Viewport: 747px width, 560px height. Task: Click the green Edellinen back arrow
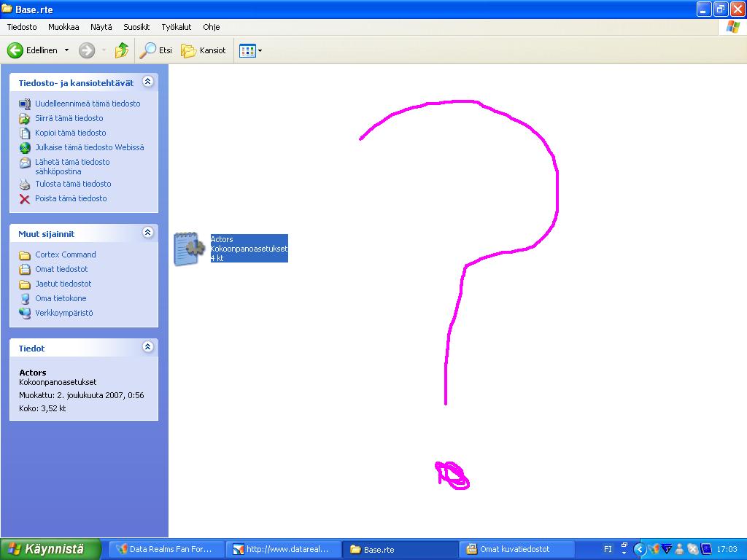tap(15, 50)
